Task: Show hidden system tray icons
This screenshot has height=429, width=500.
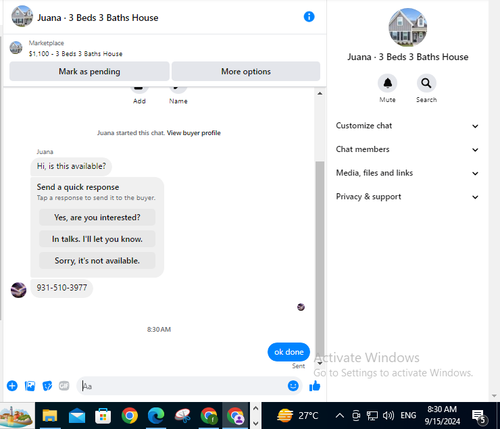Action: point(340,416)
